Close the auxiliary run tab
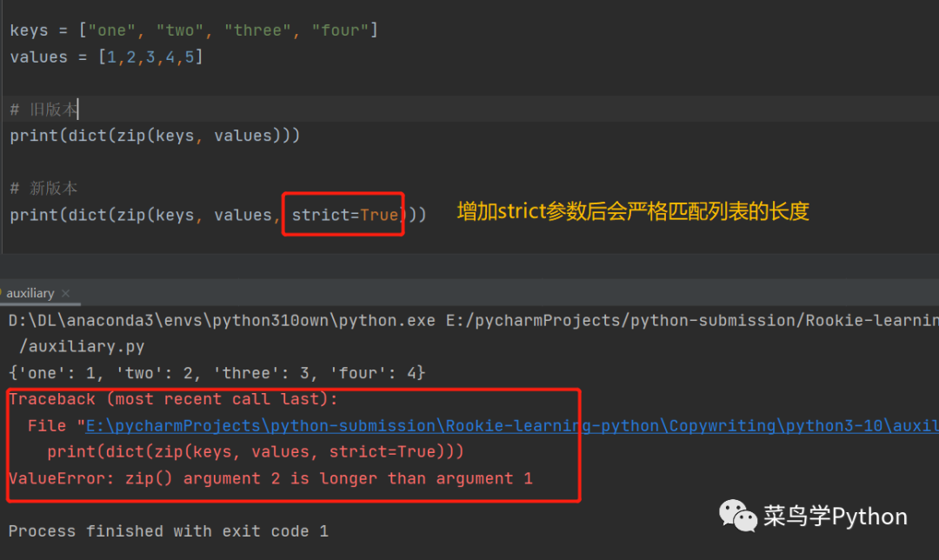 coord(65,294)
